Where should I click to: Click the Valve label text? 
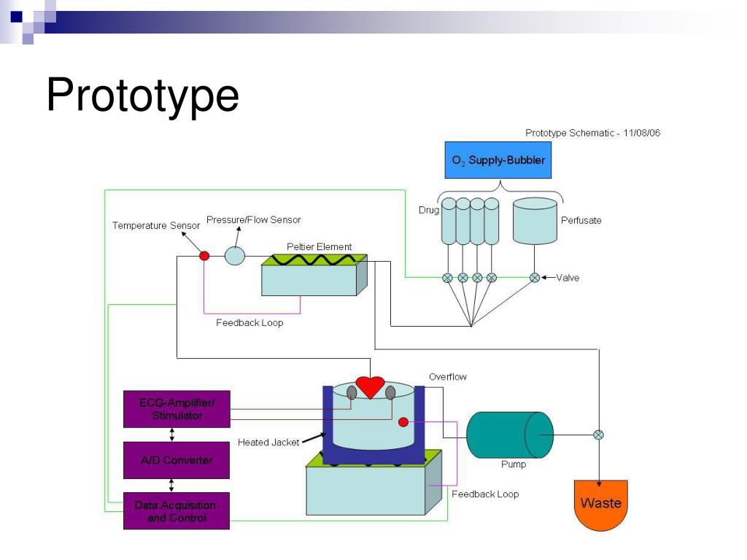click(x=568, y=278)
